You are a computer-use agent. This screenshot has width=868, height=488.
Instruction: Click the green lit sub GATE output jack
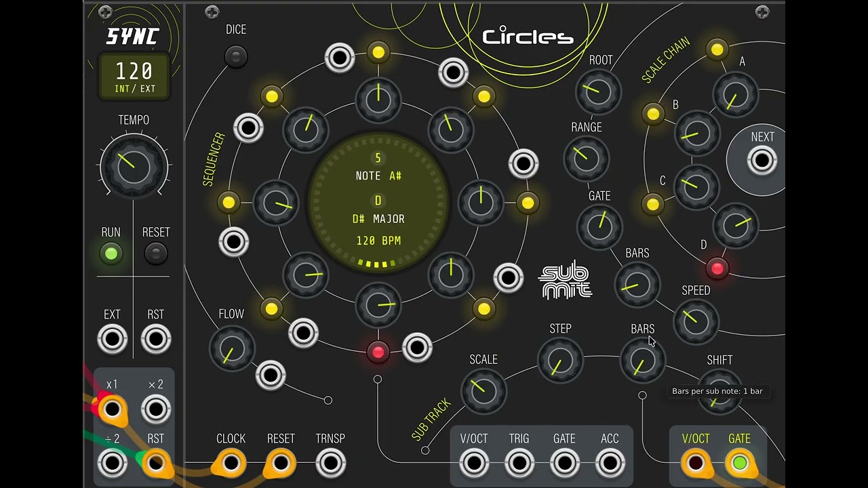tap(739, 464)
